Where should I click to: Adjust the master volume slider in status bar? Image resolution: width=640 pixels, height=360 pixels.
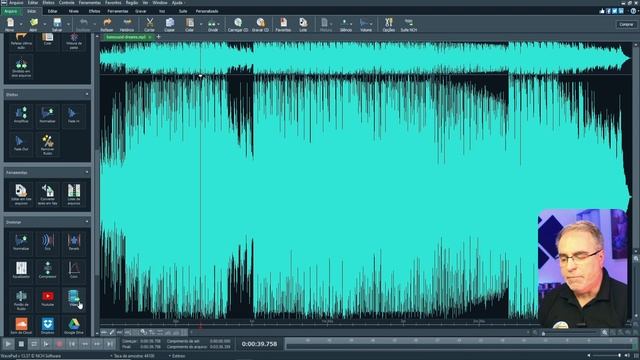pos(607,356)
